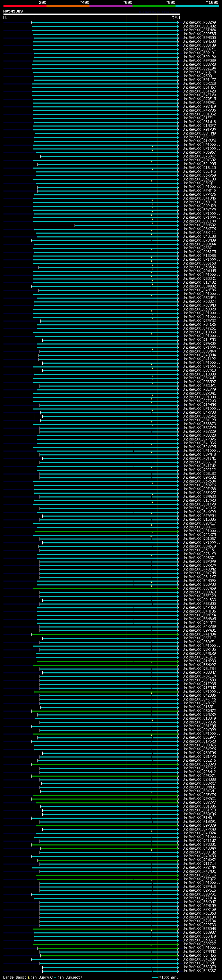
Task: Select hit label UniRef100_P53596
Action: pyautogui.click(x=199, y=267)
